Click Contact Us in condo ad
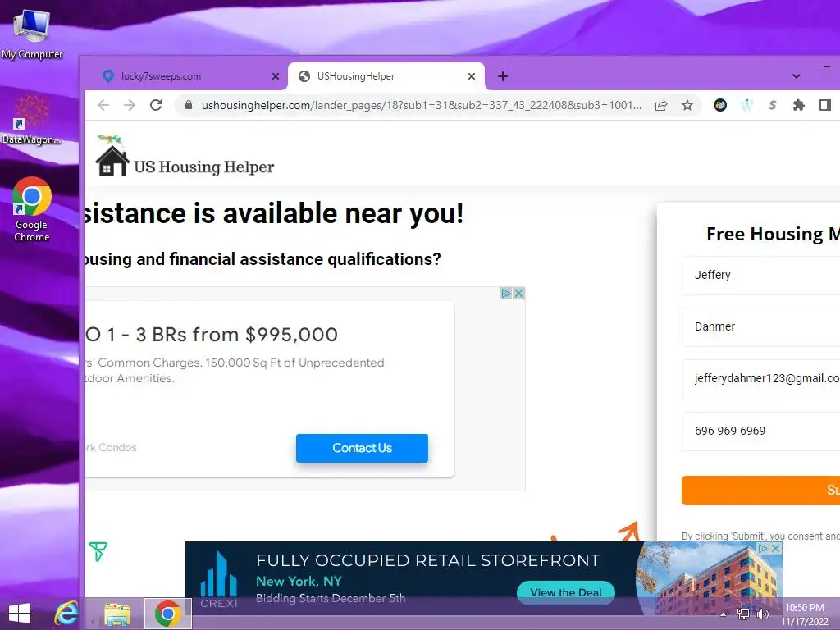The height and width of the screenshot is (630, 840). (x=362, y=448)
